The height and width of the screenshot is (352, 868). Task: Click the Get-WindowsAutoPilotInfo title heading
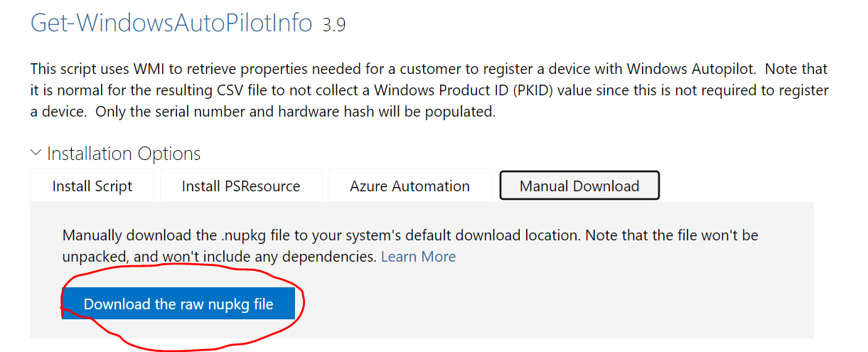(x=171, y=23)
